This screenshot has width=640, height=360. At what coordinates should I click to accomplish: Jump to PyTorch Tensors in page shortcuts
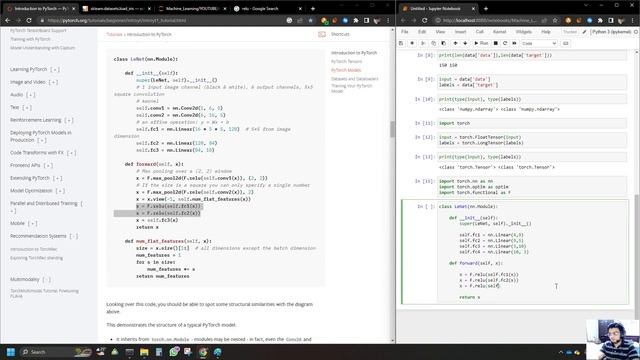[347, 62]
